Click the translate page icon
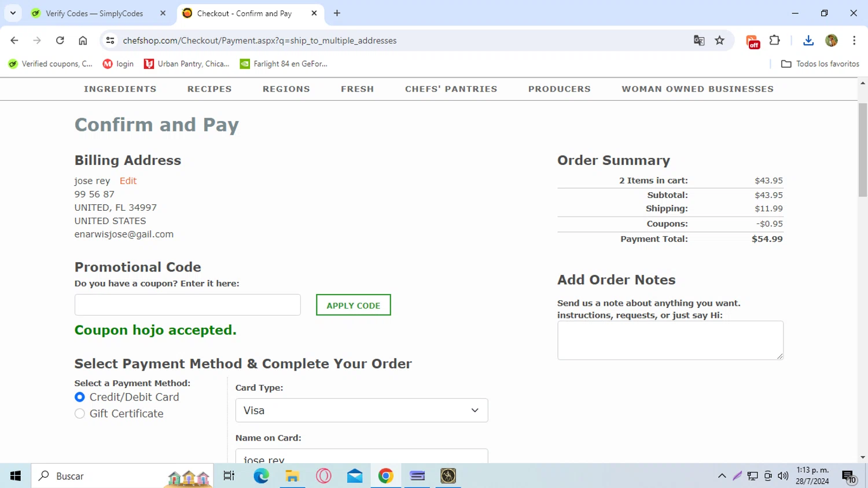The height and width of the screenshot is (488, 868). tap(699, 41)
